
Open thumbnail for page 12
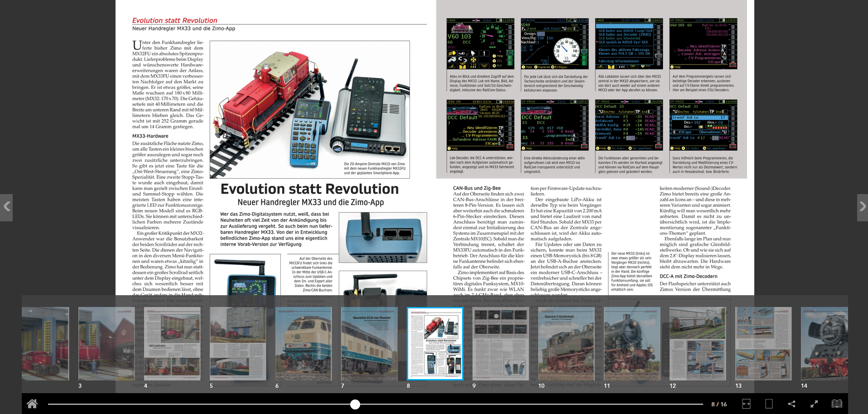698,344
